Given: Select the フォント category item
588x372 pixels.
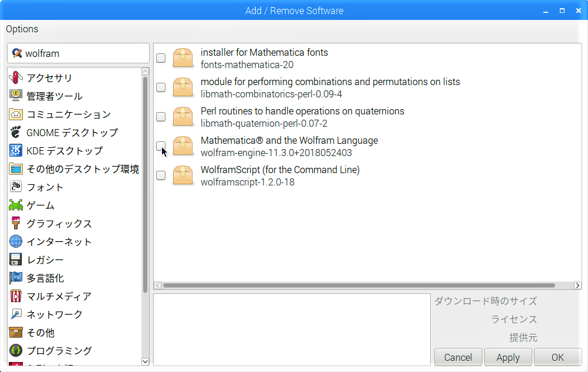Looking at the screenshot, I should pyautogui.click(x=45, y=187).
